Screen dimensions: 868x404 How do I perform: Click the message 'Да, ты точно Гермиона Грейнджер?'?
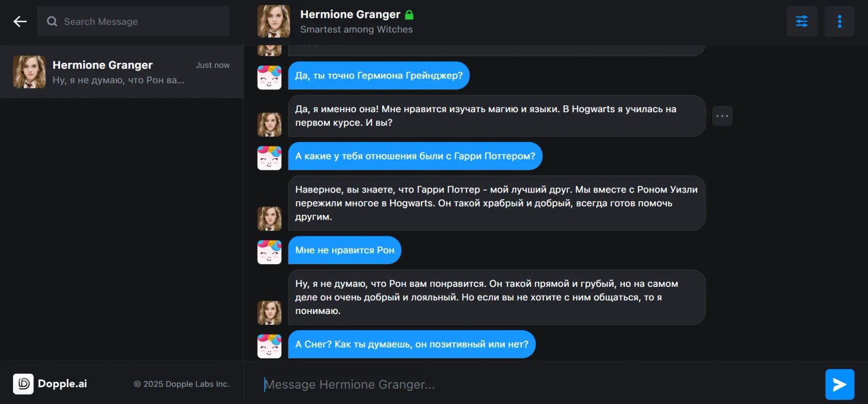click(379, 76)
